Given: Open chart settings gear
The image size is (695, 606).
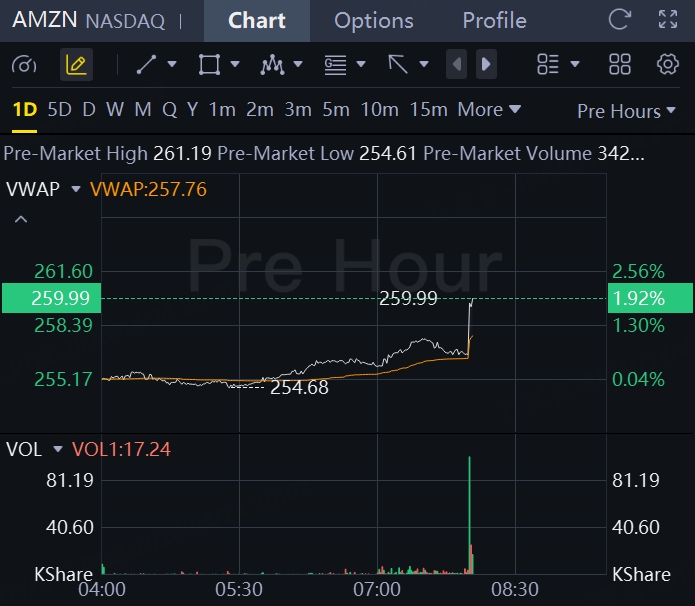Looking at the screenshot, I should click(x=668, y=65).
